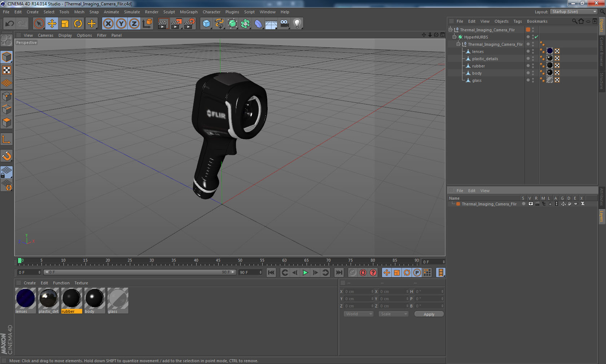This screenshot has width=606, height=364.
Task: Enable Edges mode
Action: tap(6, 109)
